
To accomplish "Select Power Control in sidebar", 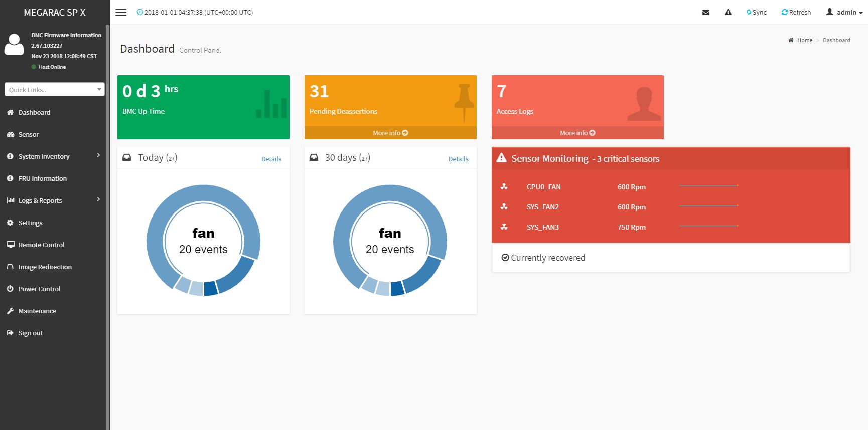I will (39, 289).
